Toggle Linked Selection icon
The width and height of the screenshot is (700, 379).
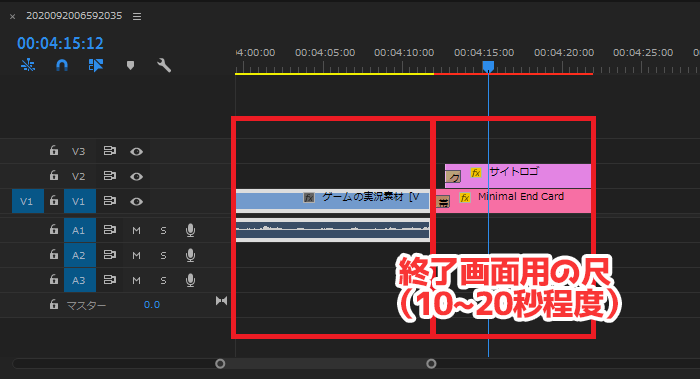click(x=96, y=65)
